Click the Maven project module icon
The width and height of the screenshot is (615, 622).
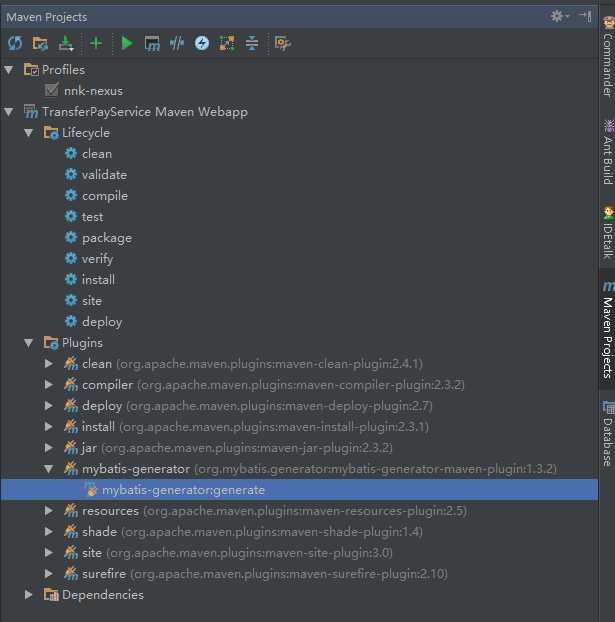[31, 112]
